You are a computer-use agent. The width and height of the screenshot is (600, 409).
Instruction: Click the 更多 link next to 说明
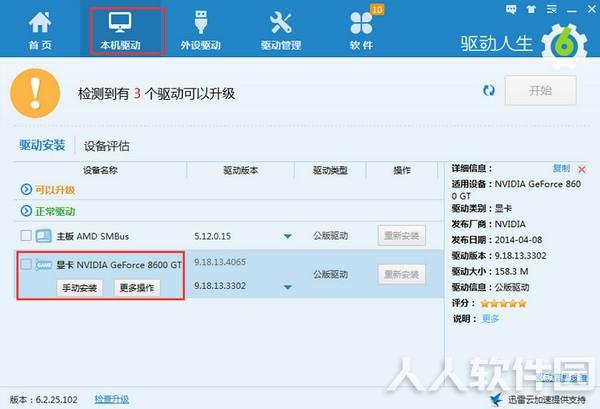(x=490, y=319)
